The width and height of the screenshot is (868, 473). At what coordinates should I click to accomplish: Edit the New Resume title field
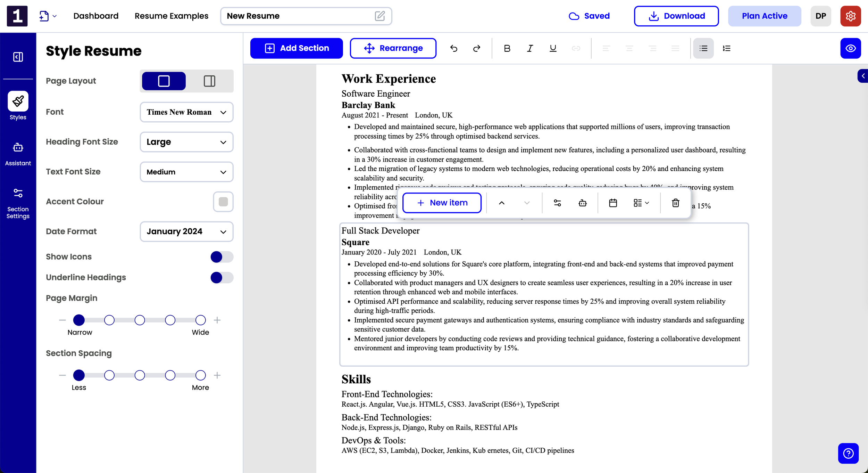(x=306, y=16)
